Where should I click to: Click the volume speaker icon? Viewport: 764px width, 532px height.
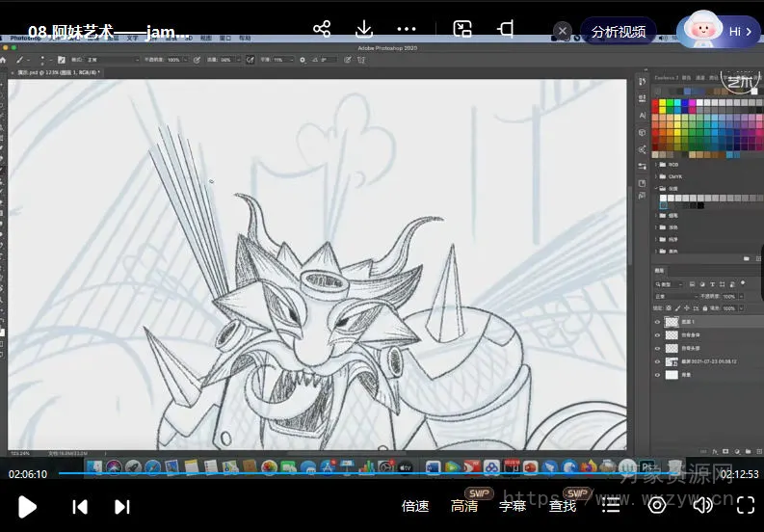click(x=703, y=505)
